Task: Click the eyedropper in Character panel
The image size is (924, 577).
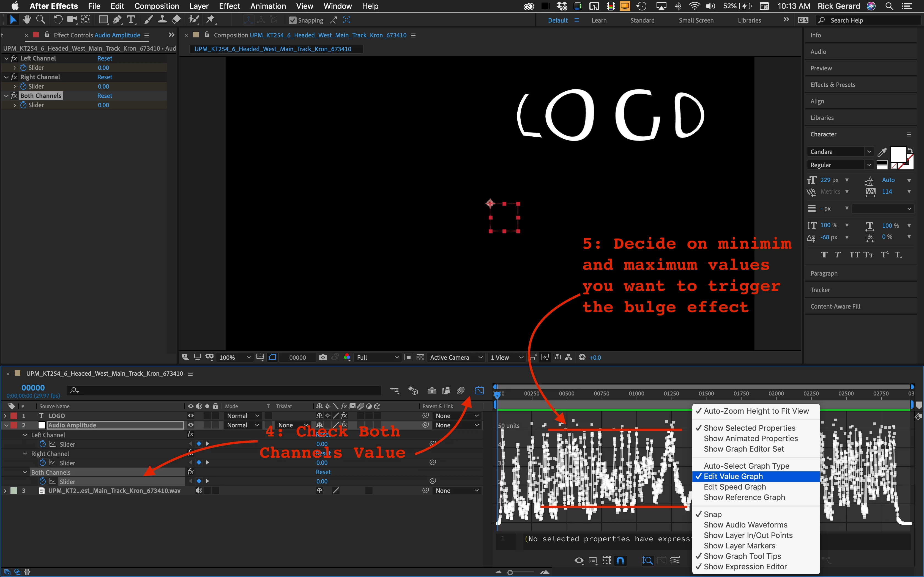Action: coord(882,152)
